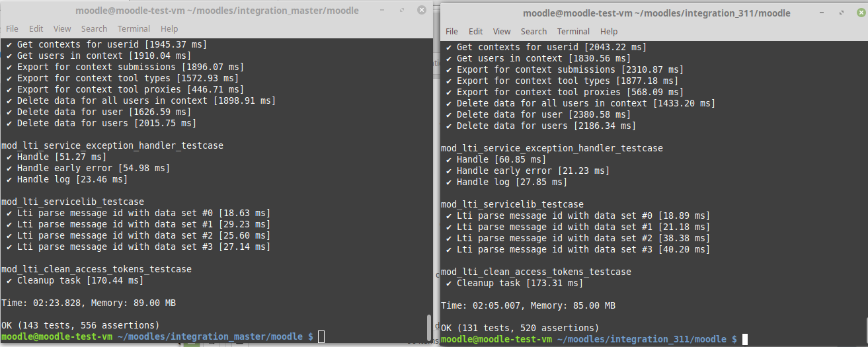The image size is (868, 347).
Task: Click the integration_master shell prompt cursor
Action: 321,336
